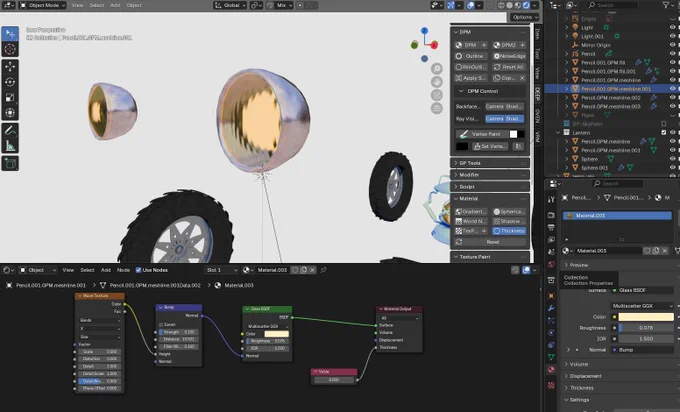Click the Set Vertex color button
This screenshot has height=412, width=680.
click(x=491, y=146)
